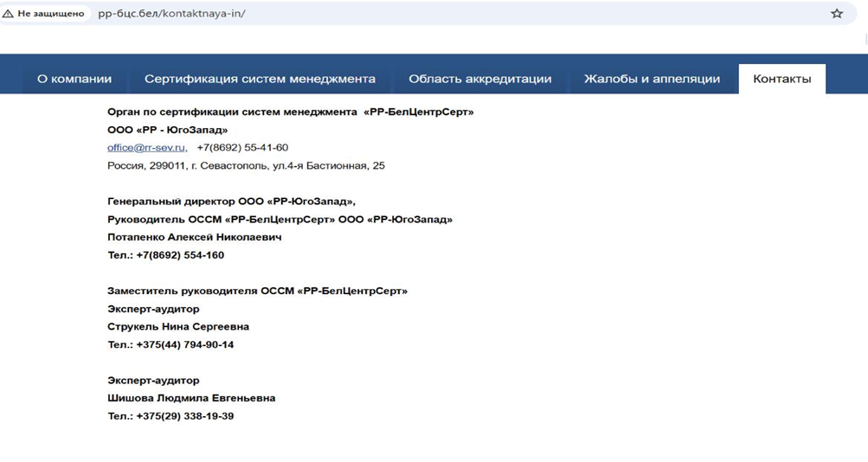Bookmark this page with the star icon
This screenshot has height=462, width=868.
click(x=837, y=14)
